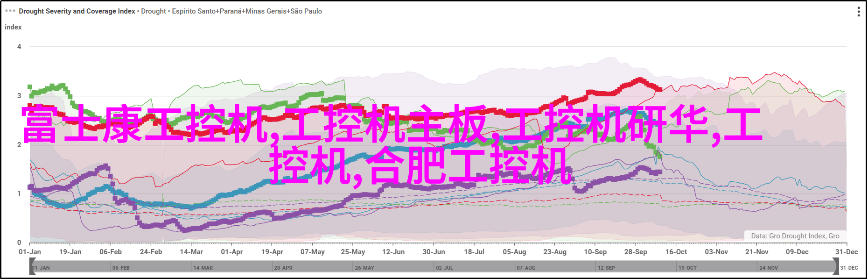Click the '30-Jun' x-axis label

coord(434,252)
